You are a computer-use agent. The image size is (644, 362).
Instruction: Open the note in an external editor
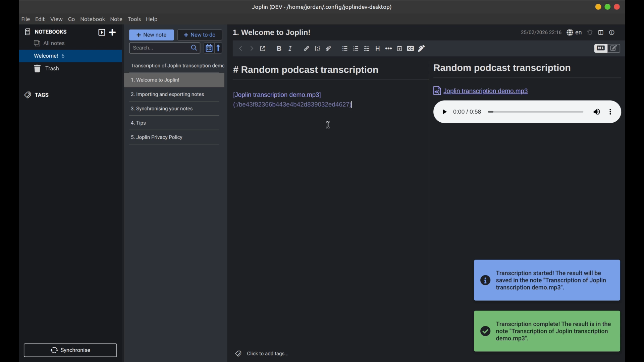tap(263, 48)
